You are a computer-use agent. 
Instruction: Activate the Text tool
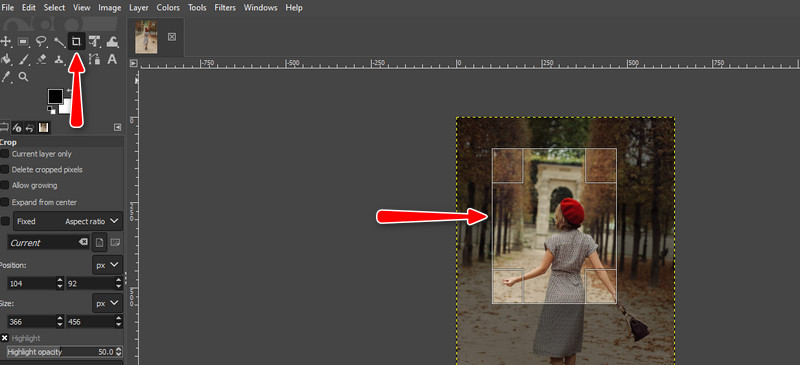tap(112, 59)
